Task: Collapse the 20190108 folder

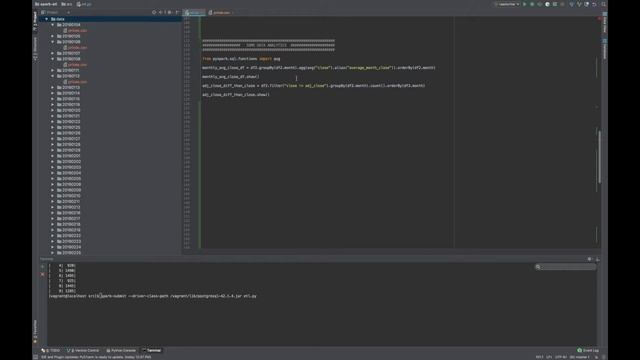Action: [53, 59]
